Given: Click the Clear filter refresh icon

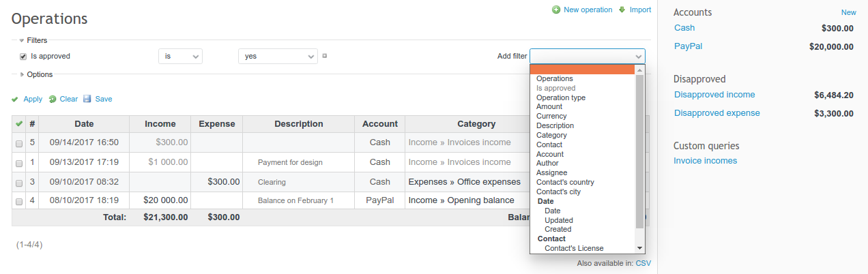Looking at the screenshot, I should [53, 100].
